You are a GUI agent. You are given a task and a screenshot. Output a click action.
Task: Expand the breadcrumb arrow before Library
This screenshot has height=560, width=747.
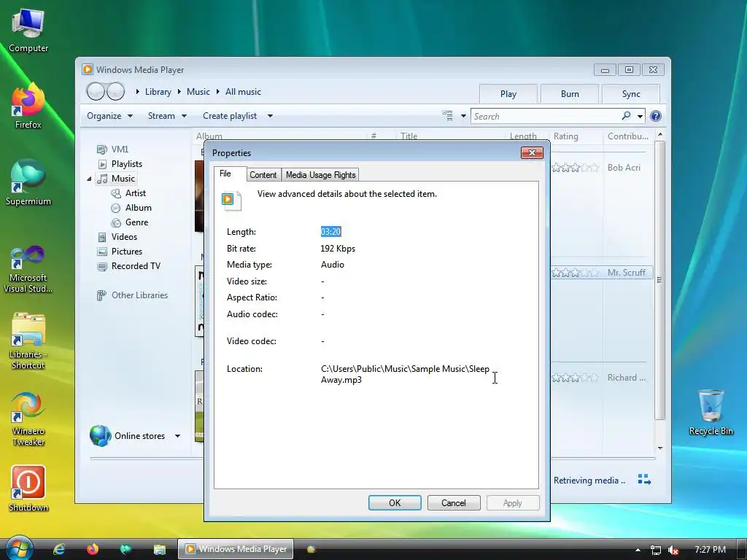(x=137, y=91)
